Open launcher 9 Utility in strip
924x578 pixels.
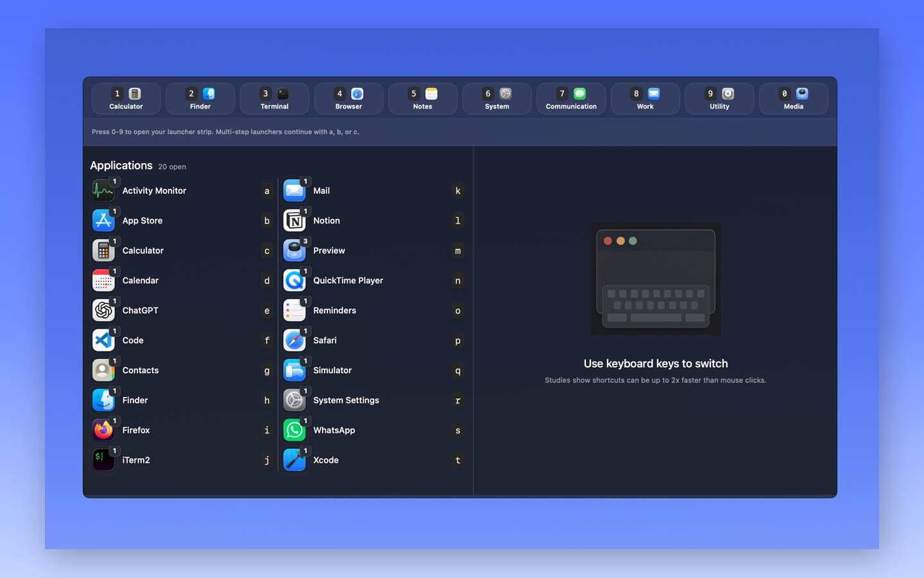(x=719, y=99)
